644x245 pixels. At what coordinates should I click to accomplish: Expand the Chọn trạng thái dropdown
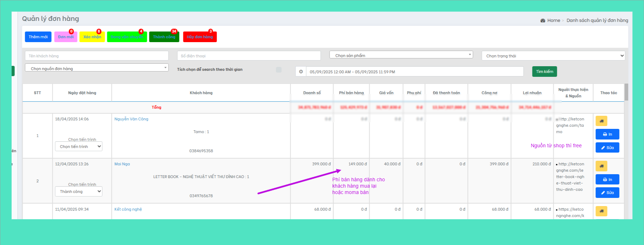(x=553, y=56)
